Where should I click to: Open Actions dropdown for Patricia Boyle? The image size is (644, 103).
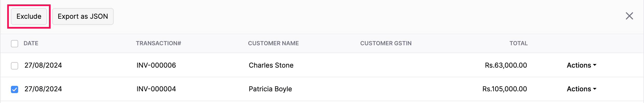pyautogui.click(x=581, y=89)
